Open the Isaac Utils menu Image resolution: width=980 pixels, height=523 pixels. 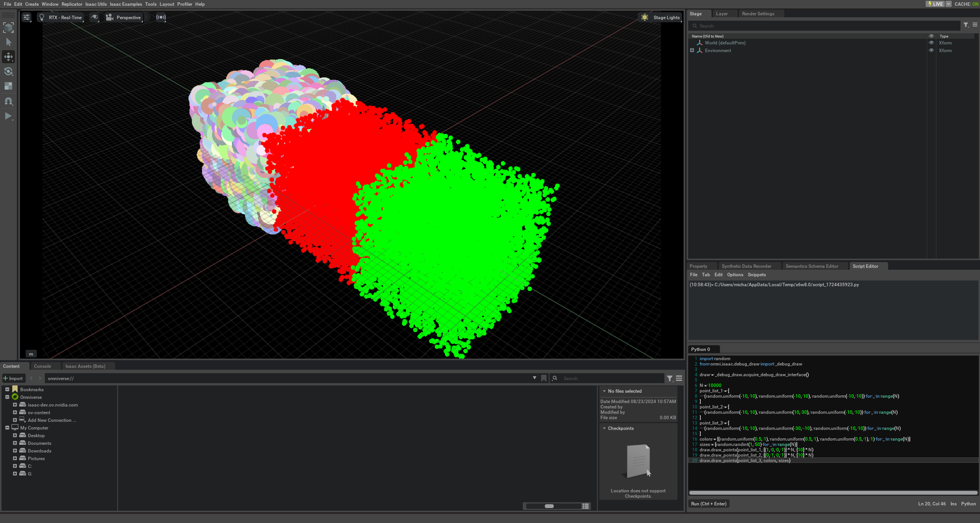click(96, 4)
